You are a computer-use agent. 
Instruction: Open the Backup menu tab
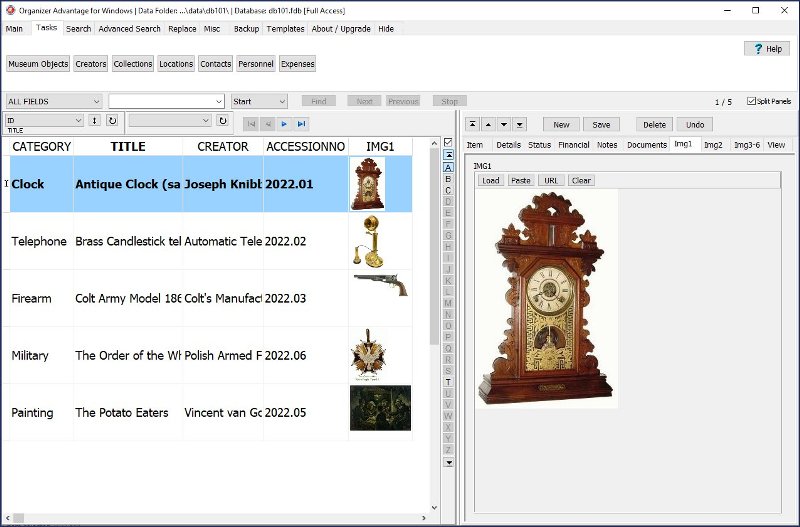(246, 29)
